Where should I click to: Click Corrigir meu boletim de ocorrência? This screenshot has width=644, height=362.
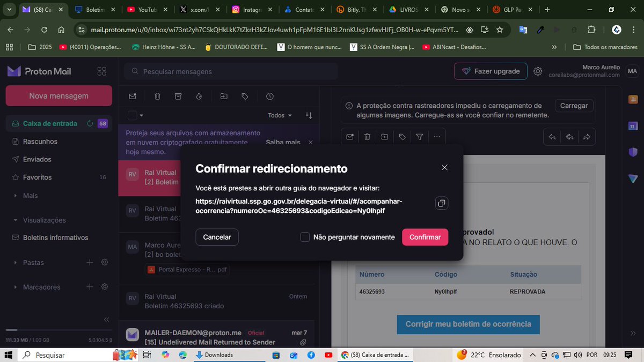pyautogui.click(x=468, y=324)
